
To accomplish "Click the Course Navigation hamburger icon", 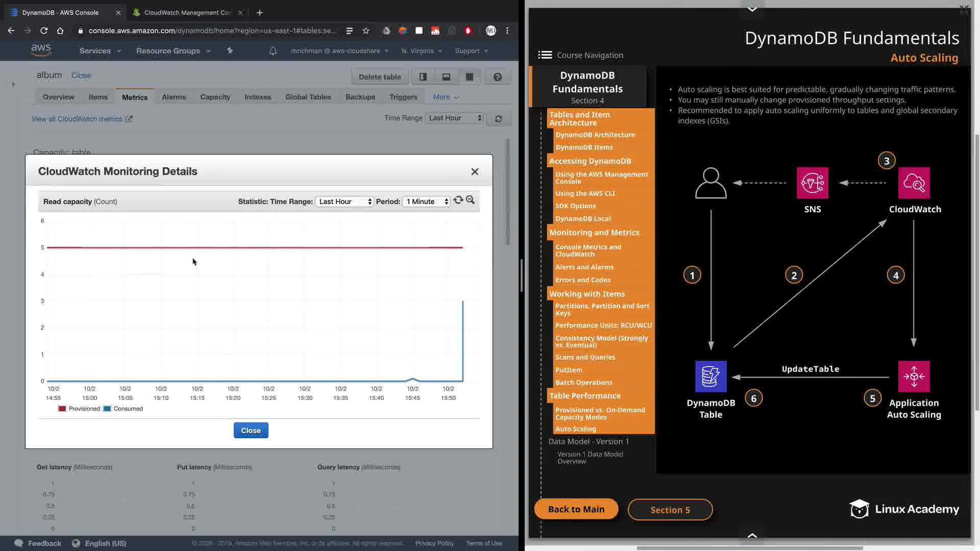I will [x=545, y=55].
